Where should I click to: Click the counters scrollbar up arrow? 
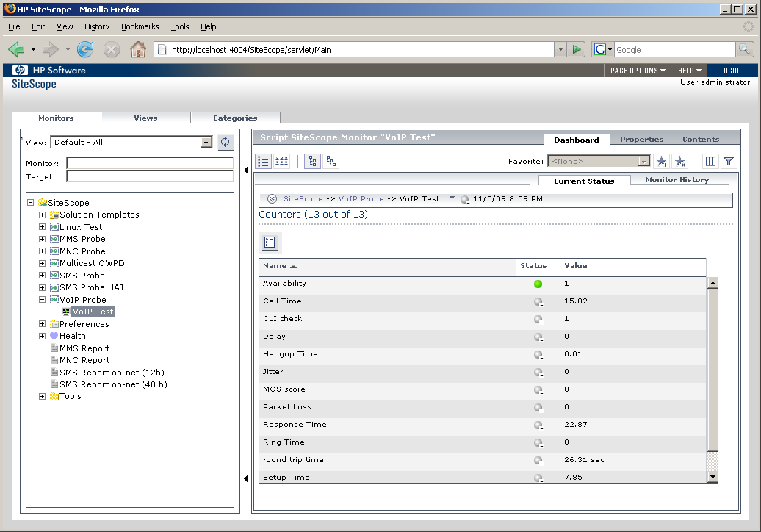(x=713, y=283)
